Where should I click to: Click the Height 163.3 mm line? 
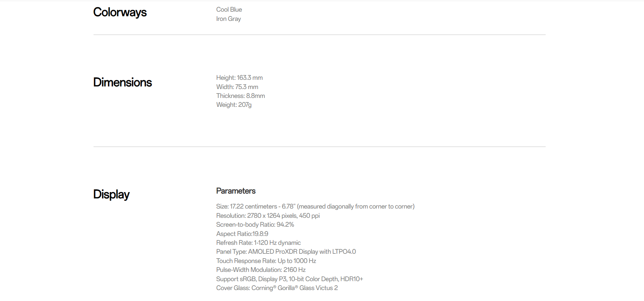point(239,78)
